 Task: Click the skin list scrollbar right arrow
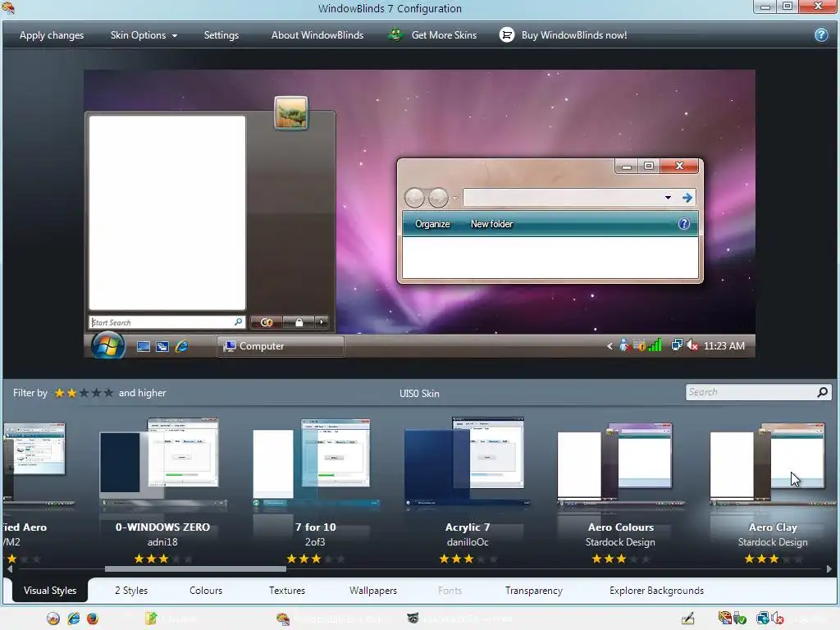(829, 569)
